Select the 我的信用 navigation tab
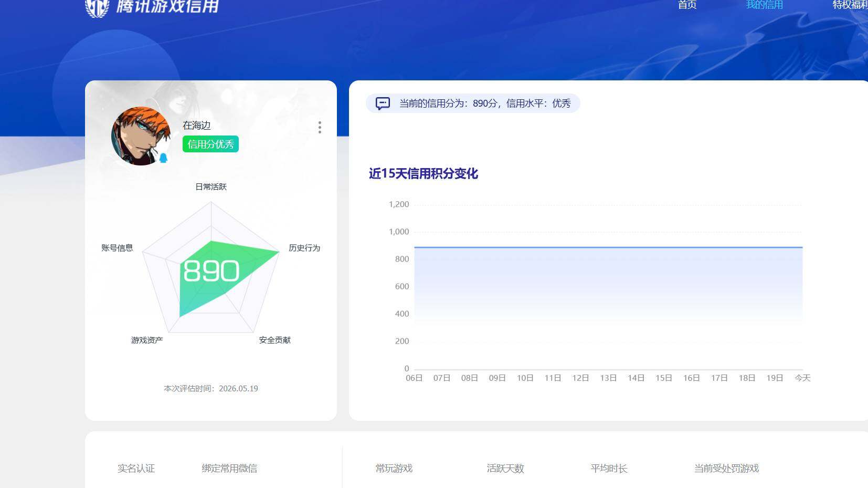The width and height of the screenshot is (868, 488). click(764, 5)
